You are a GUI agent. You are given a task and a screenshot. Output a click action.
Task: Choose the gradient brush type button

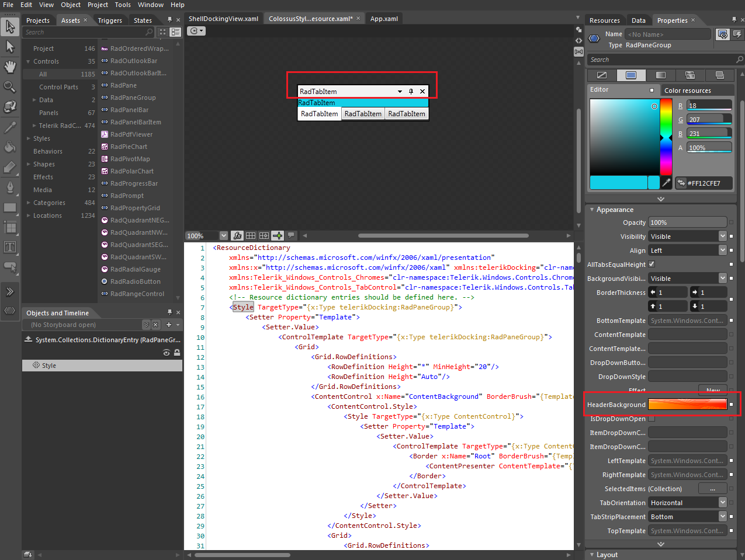[x=660, y=75]
